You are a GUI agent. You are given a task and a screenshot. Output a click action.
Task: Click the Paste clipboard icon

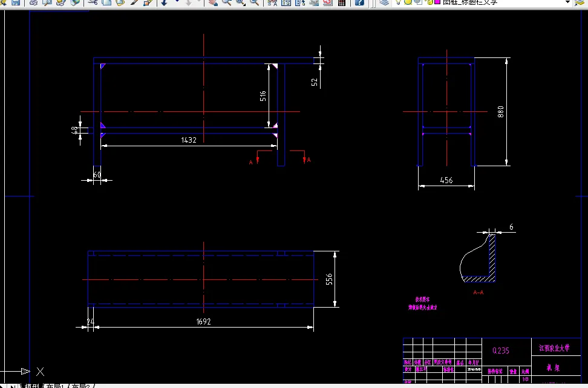click(x=120, y=2)
